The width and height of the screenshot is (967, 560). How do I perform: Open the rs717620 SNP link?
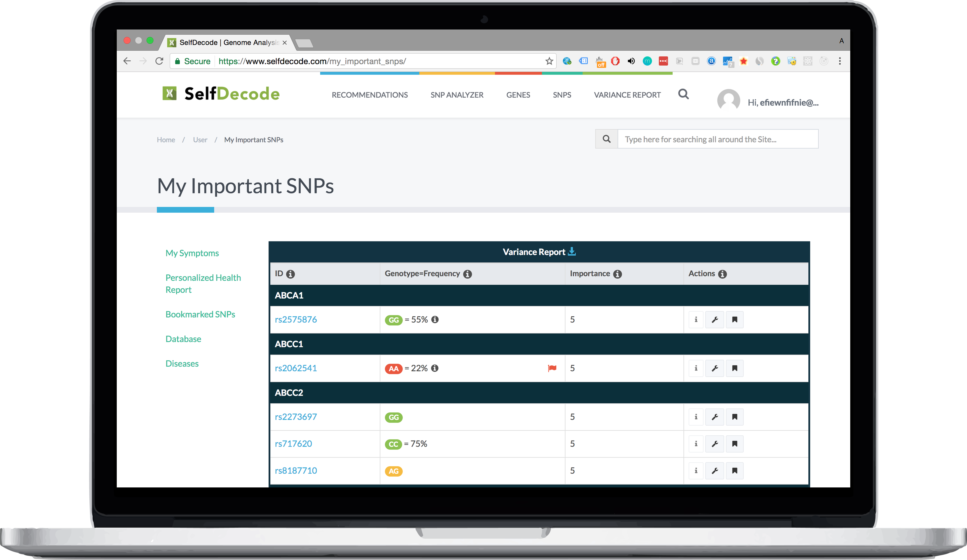tap(293, 444)
